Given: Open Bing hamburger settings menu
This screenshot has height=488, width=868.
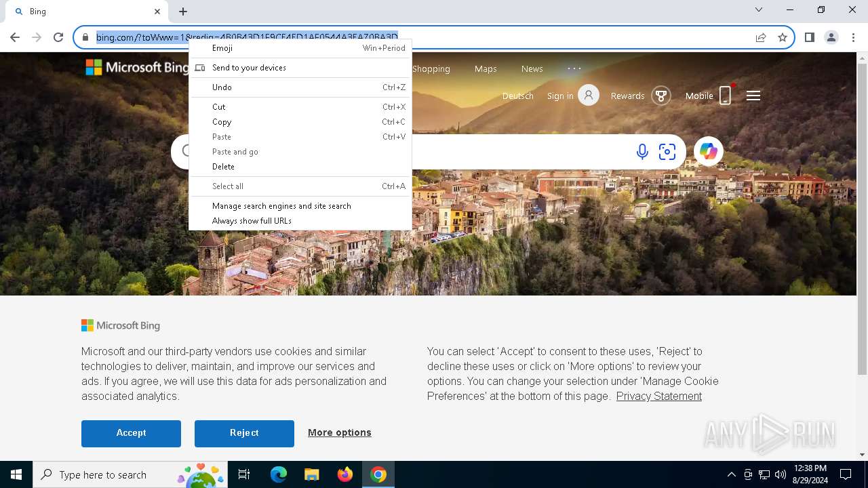Looking at the screenshot, I should click(753, 96).
